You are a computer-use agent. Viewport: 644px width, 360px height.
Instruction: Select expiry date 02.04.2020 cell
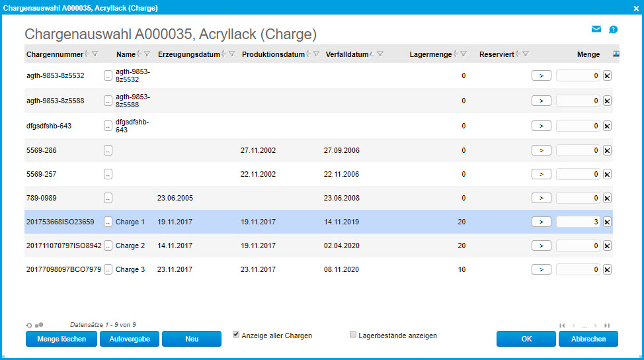pyautogui.click(x=341, y=246)
